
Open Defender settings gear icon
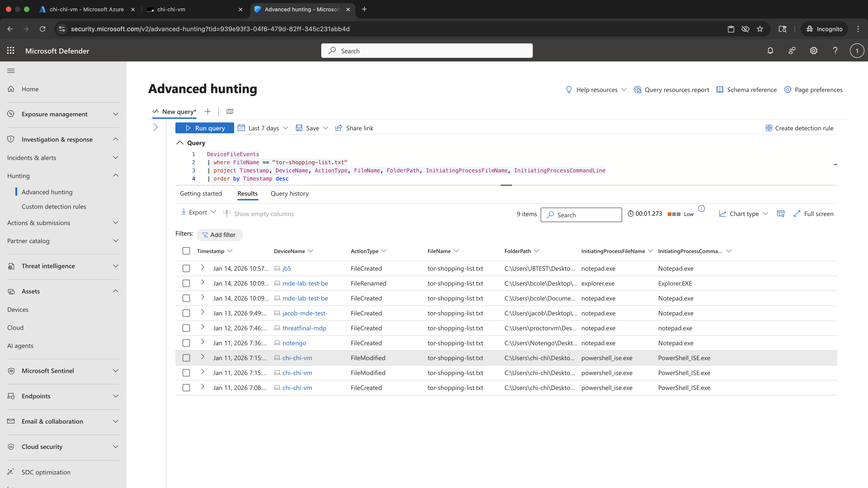point(814,51)
